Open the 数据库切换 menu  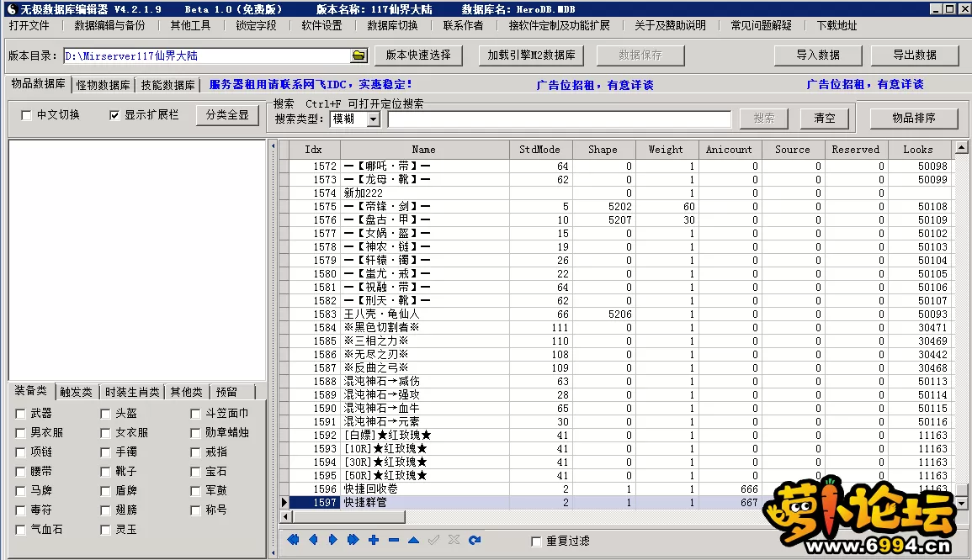coord(392,25)
